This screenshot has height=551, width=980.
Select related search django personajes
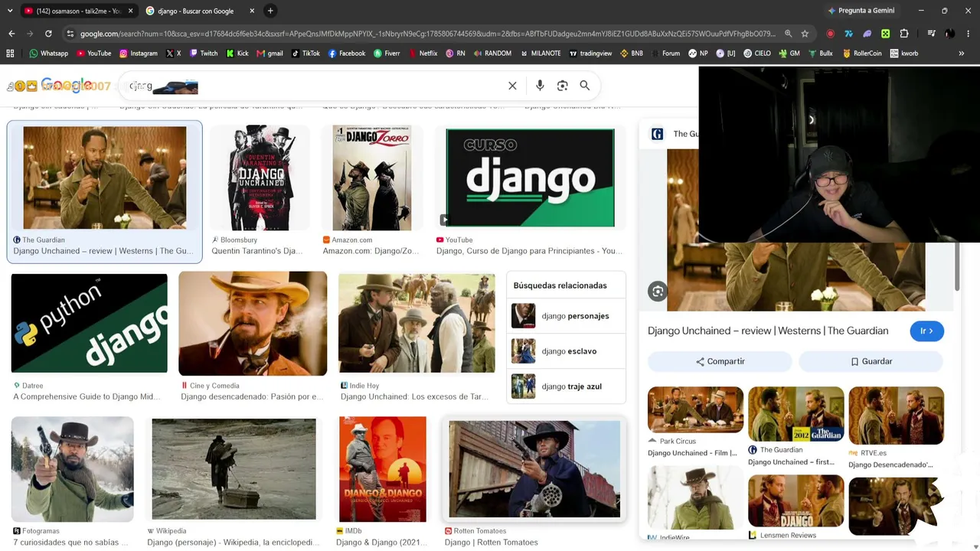(566, 316)
